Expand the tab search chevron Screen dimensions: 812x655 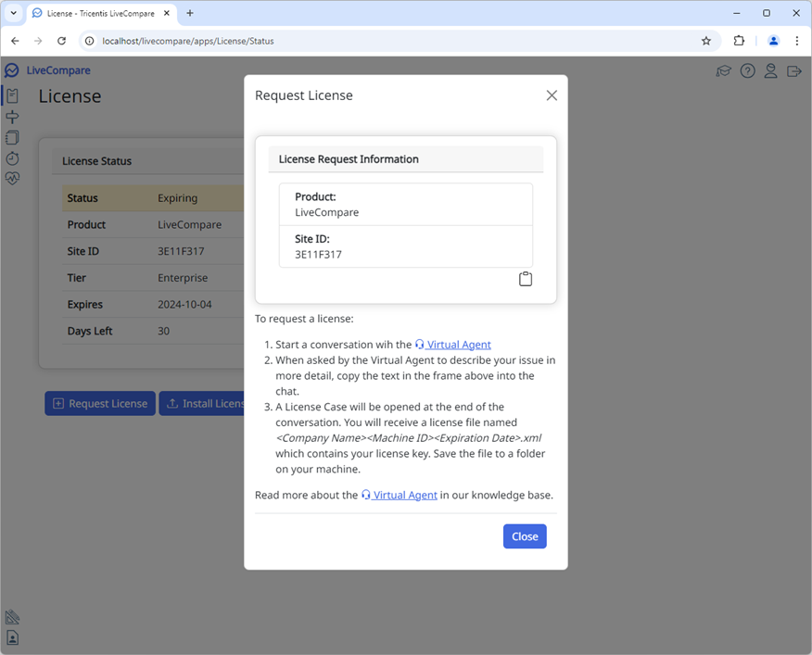(x=14, y=13)
